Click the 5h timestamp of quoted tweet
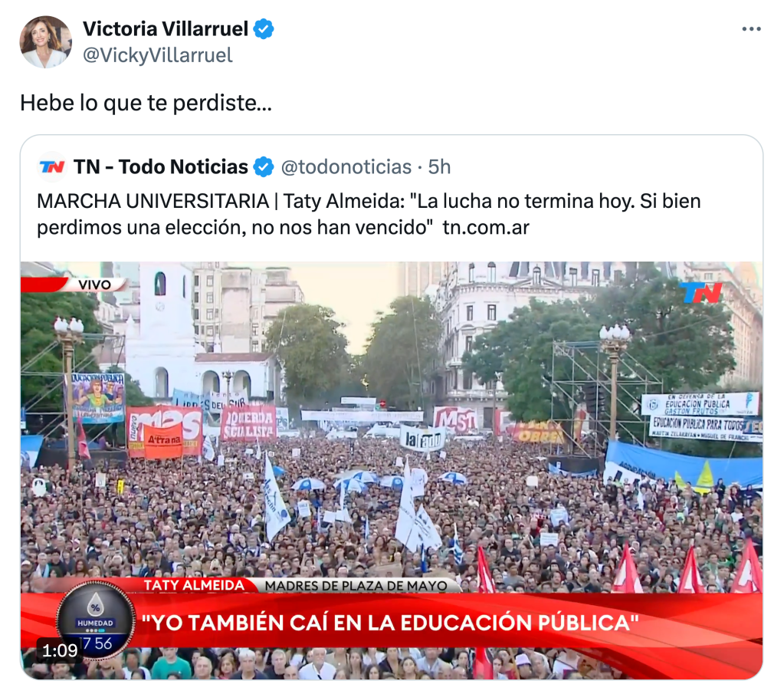The height and width of the screenshot is (681, 784). coord(439,167)
